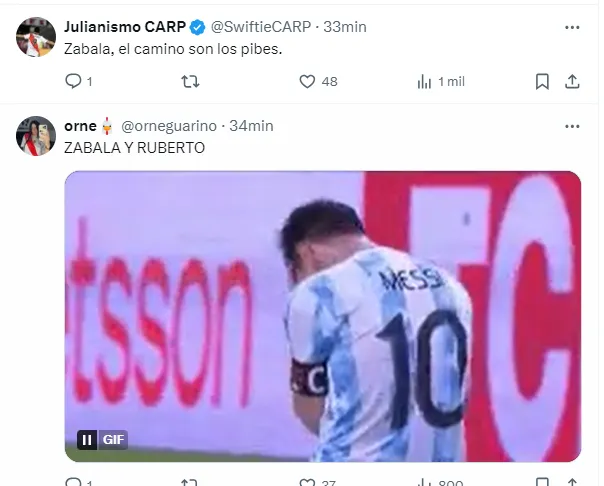Open Julianismo CARP profile picture
Screen dimensions: 604x486
(36, 37)
